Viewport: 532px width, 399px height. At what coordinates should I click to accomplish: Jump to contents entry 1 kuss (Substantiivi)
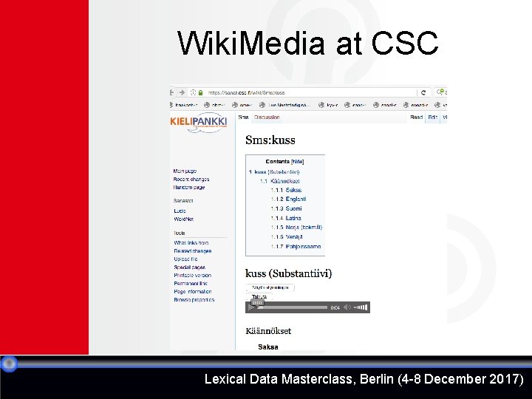tap(274, 171)
